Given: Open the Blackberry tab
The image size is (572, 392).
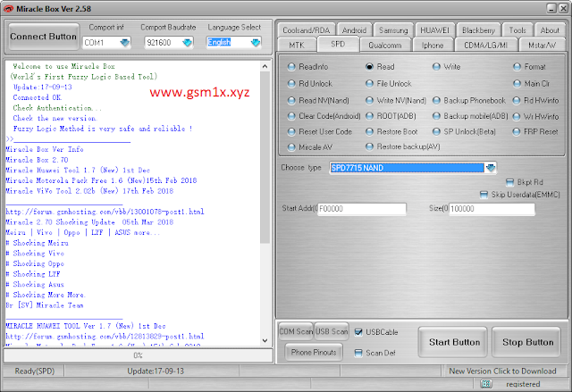Looking at the screenshot, I should (478, 30).
